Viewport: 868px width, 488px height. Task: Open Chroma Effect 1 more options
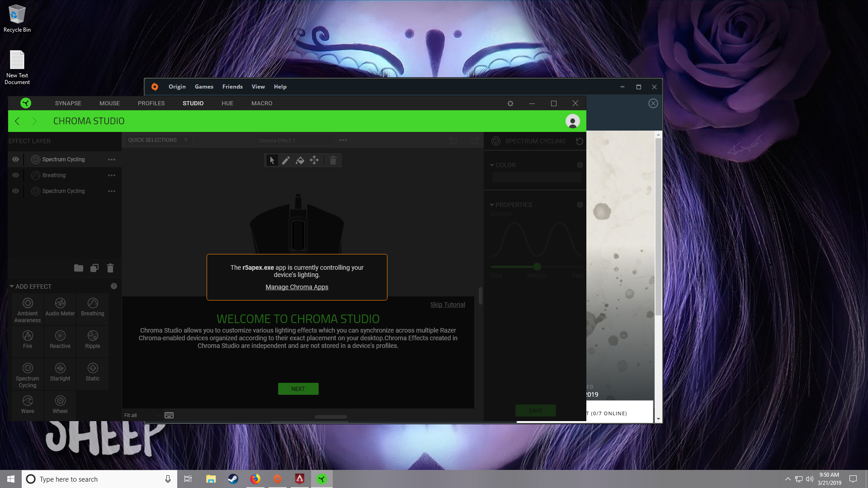pos(343,140)
